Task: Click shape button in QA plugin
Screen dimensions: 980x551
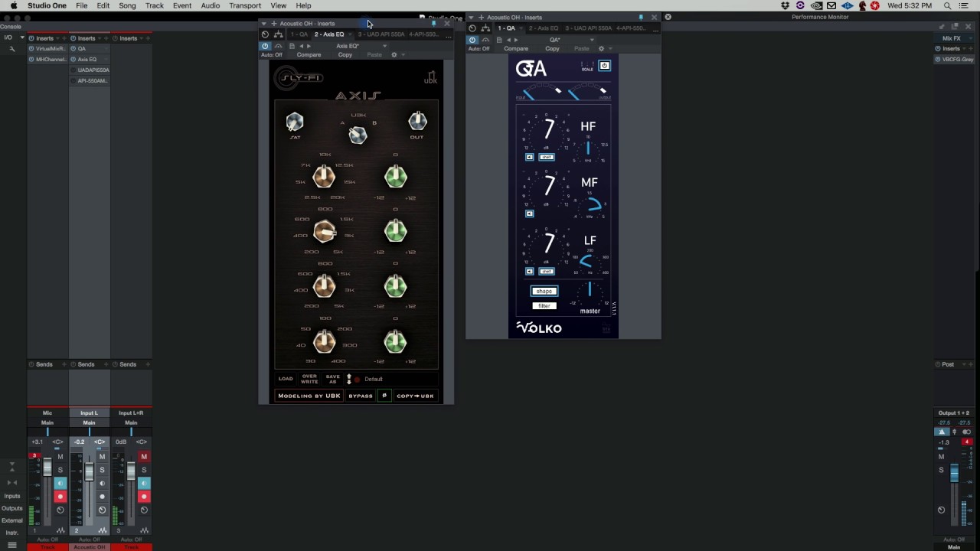Action: (544, 291)
